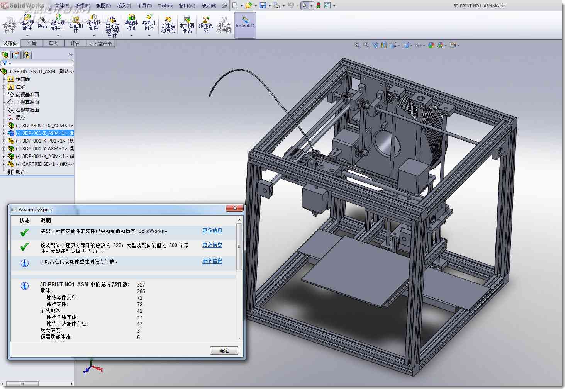Click the 插入零部件 (Insert Components) icon
This screenshot has width=568, height=392.
[27, 17]
